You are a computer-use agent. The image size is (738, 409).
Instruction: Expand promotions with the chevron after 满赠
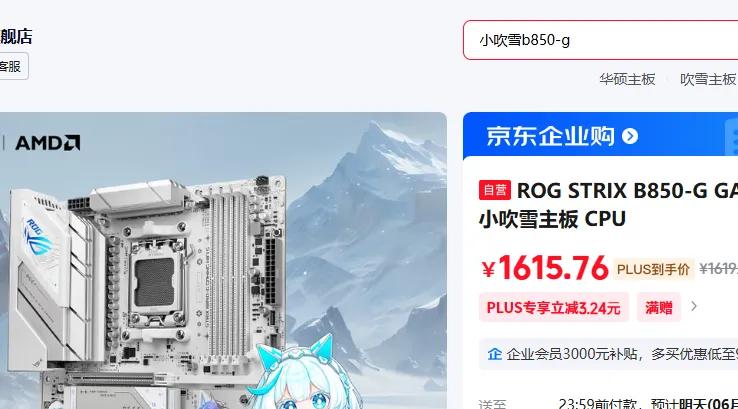[694, 306]
